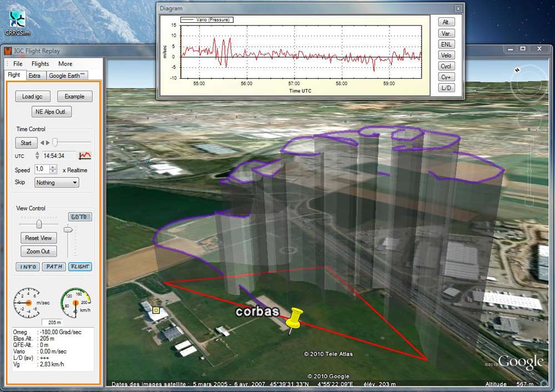
Task: Maximize the IGC Flight Replay window
Action: coord(523,49)
